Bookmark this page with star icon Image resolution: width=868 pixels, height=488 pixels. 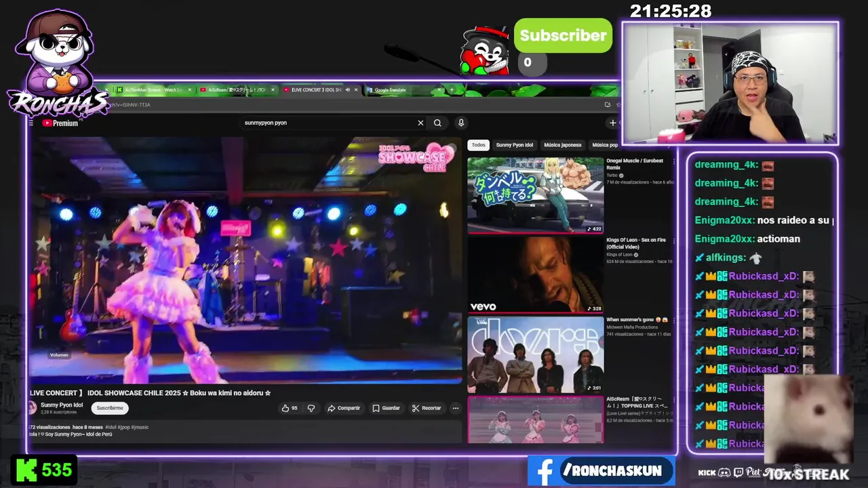click(x=618, y=104)
